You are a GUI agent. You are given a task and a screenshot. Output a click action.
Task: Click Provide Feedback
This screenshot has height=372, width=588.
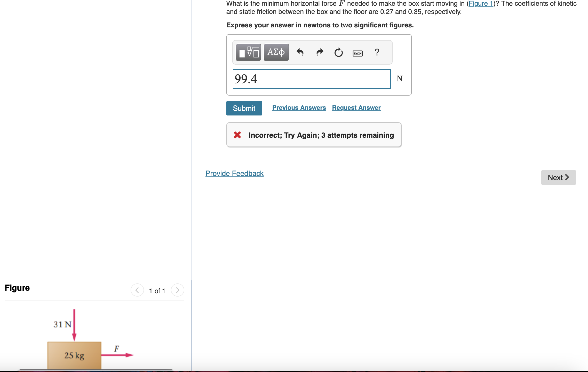click(234, 173)
